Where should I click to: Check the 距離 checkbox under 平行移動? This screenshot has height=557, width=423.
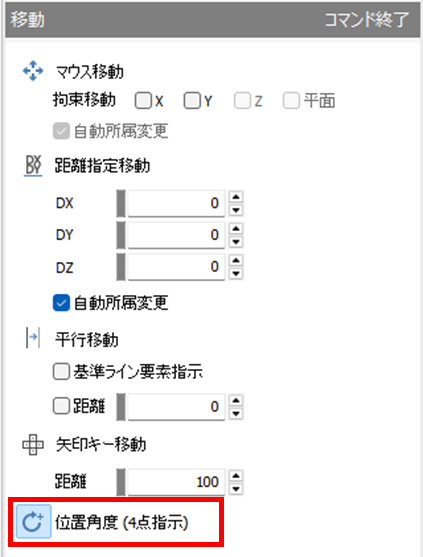tap(61, 406)
